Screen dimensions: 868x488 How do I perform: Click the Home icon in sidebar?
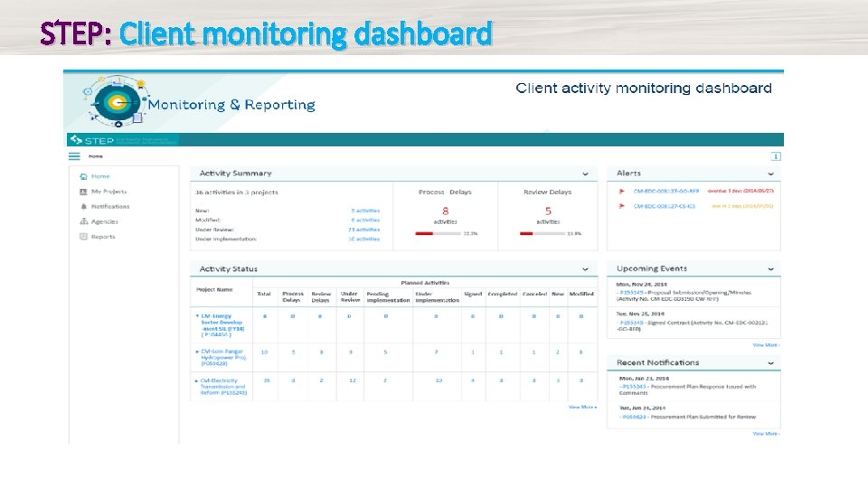pos(83,176)
